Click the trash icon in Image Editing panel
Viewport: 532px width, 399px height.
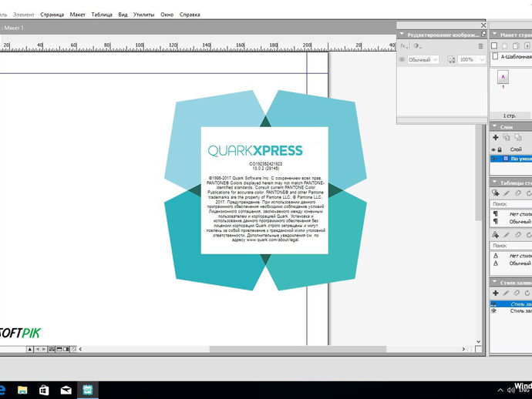[x=480, y=46]
